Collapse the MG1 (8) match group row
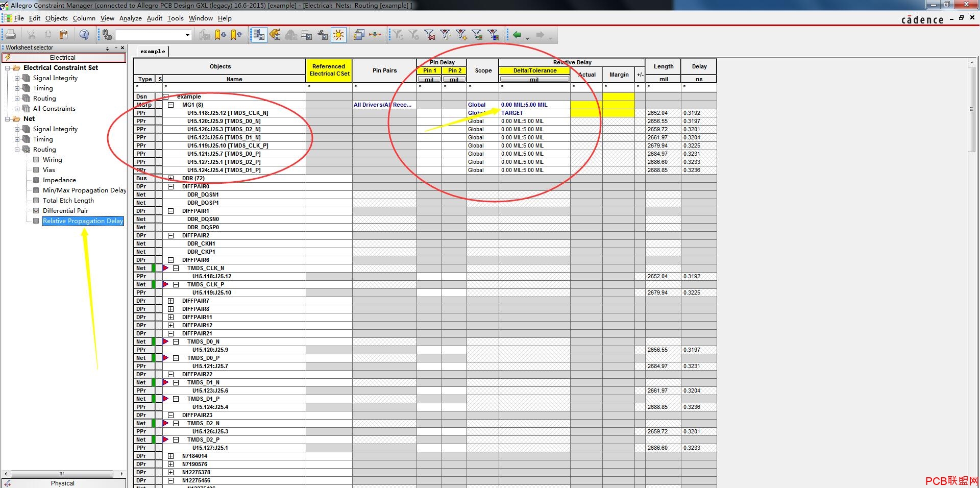Screen dimensions: 980x488 click(171, 105)
